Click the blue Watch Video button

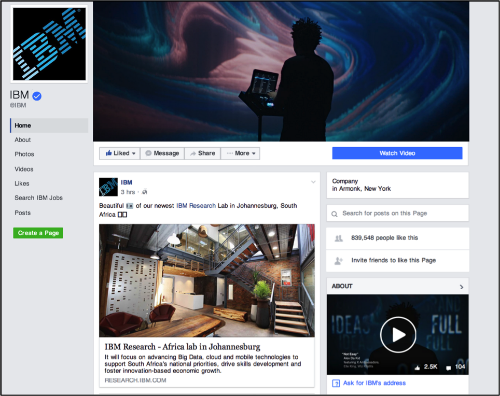[397, 153]
